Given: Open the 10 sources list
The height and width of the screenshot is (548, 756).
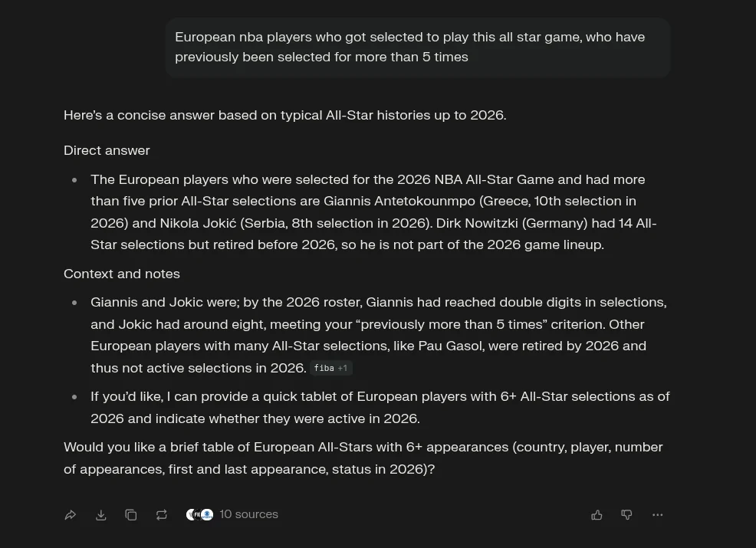Looking at the screenshot, I should 248,514.
